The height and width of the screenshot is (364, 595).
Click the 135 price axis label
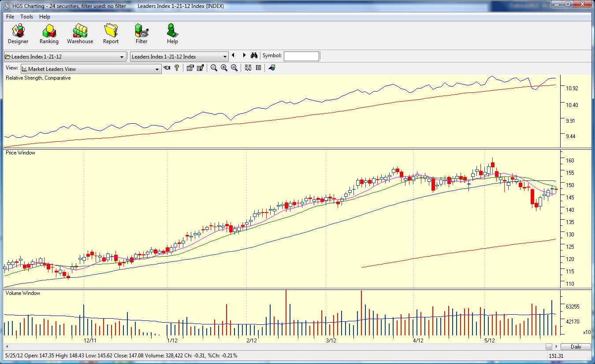570,222
